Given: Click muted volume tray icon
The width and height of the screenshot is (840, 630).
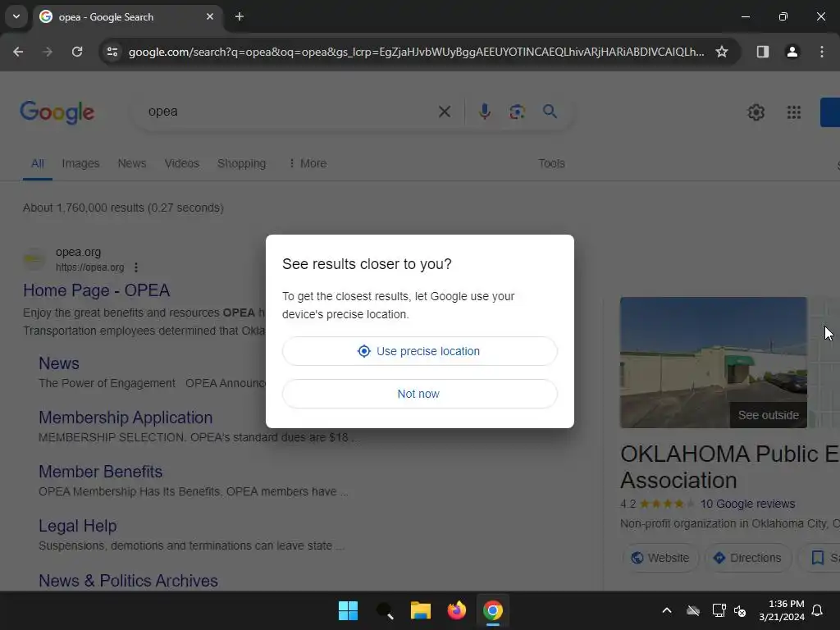Looking at the screenshot, I should coord(740,610).
